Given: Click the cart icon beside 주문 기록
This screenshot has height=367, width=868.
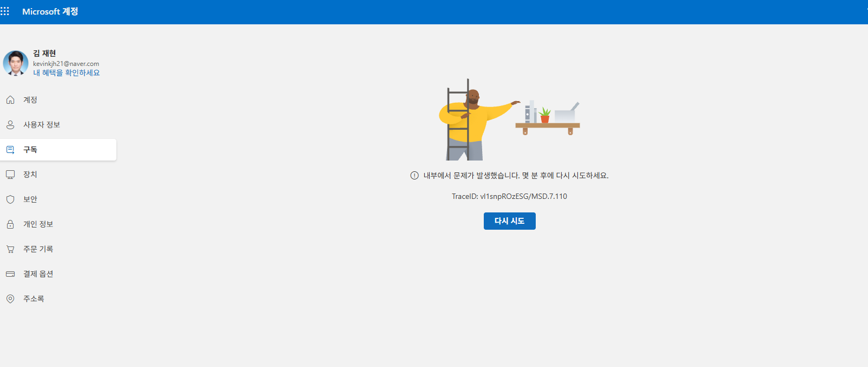Looking at the screenshot, I should coord(10,249).
